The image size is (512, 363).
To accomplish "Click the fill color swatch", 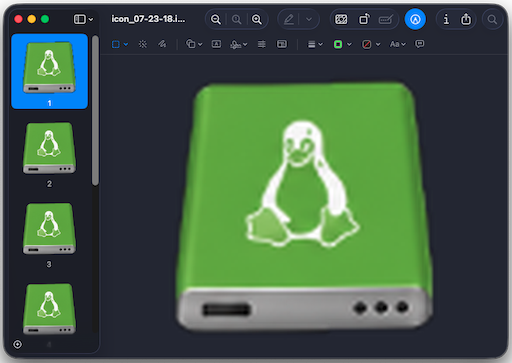I will (367, 44).
